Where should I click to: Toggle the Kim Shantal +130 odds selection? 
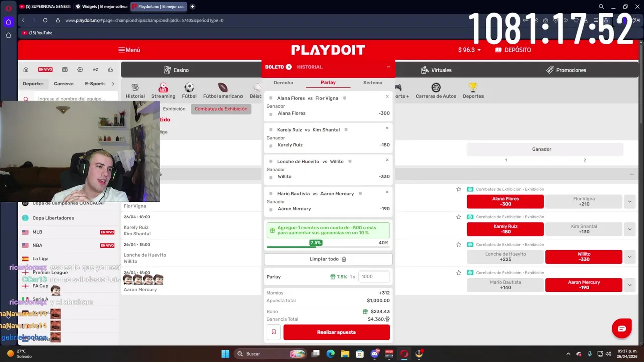(584, 229)
